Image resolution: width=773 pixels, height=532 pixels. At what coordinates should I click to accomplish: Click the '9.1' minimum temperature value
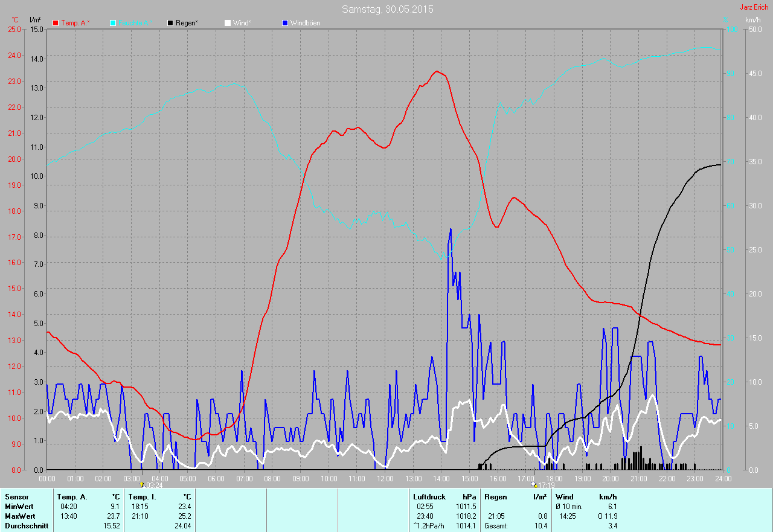(x=115, y=507)
